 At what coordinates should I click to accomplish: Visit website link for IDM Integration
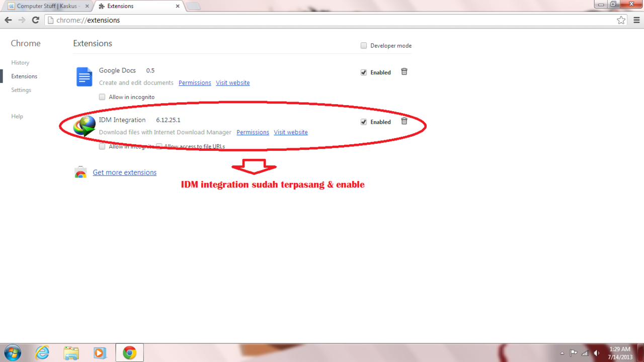(291, 132)
